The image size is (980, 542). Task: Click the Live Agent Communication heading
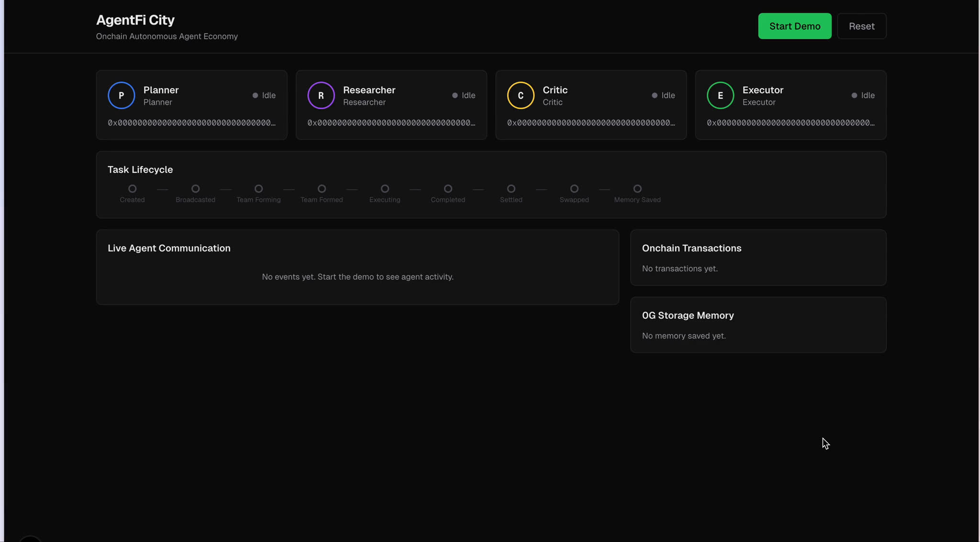169,248
